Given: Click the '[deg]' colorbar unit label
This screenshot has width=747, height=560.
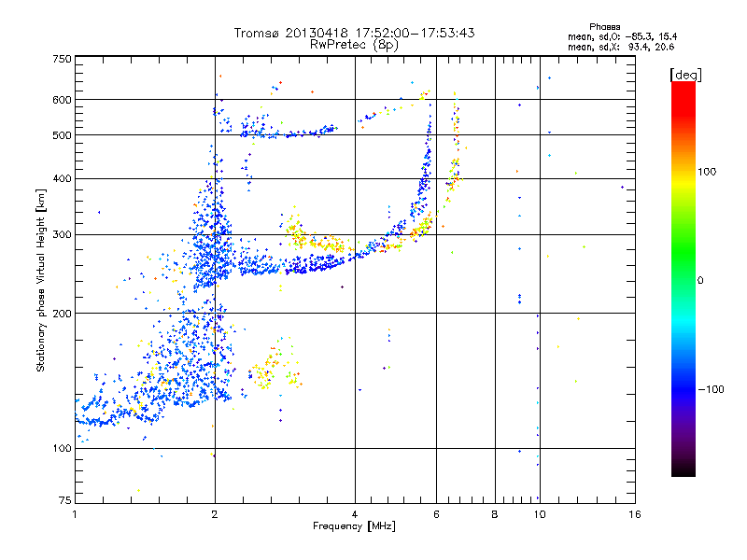Looking at the screenshot, I should click(685, 75).
